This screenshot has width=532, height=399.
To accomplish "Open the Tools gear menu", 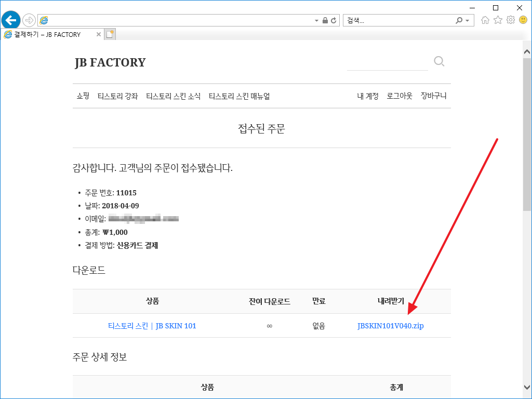I will tap(511, 20).
